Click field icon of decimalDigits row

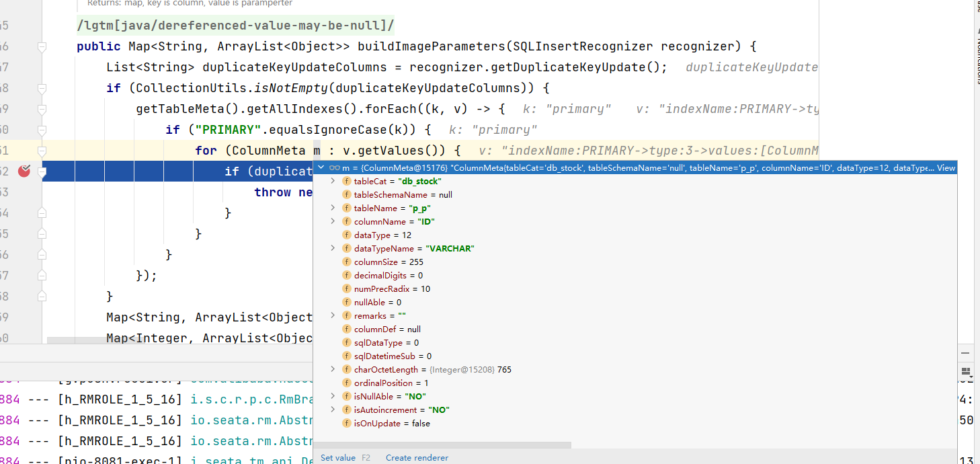coord(347,276)
